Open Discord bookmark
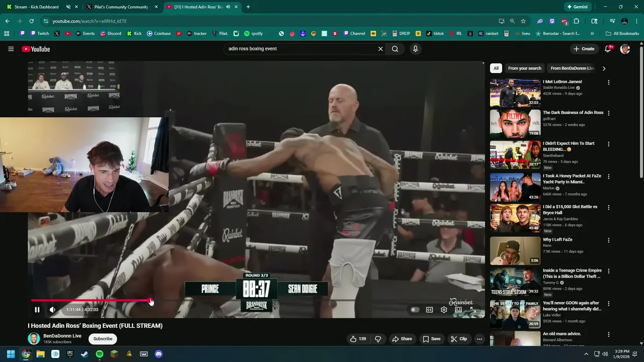 (111, 34)
